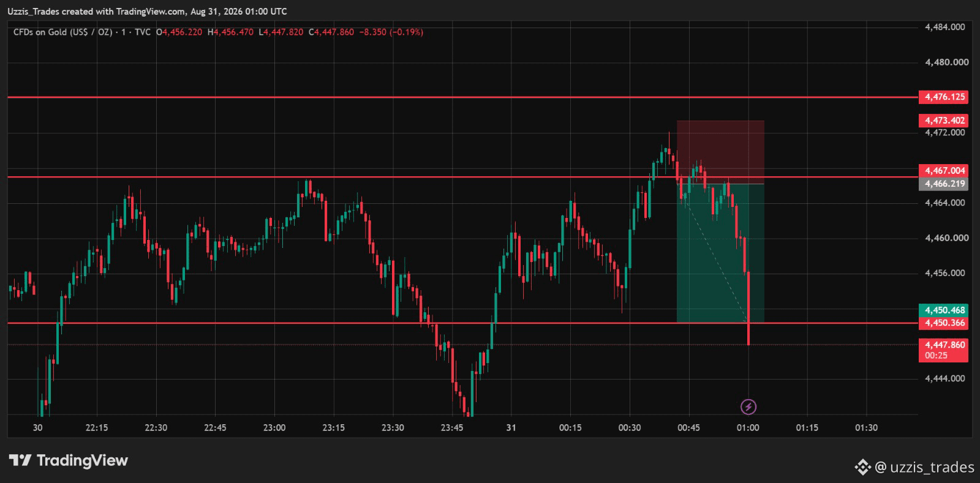The image size is (980, 483).
Task: Click the 01:30 time axis label
Action: tap(866, 428)
